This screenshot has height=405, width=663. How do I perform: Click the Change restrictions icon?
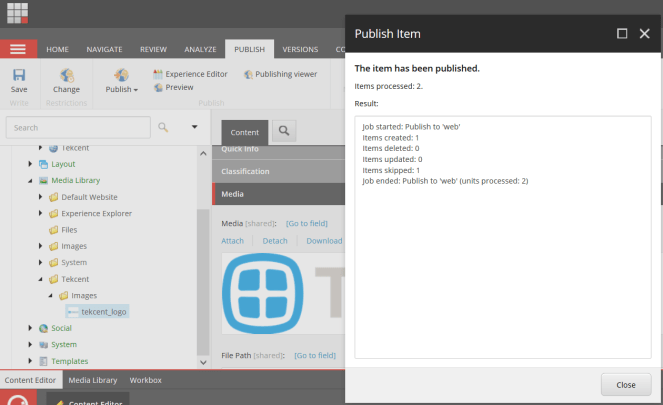[x=67, y=78]
